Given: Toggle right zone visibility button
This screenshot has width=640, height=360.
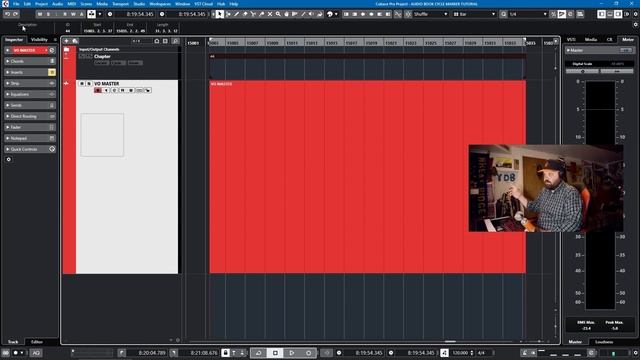Looking at the screenshot, I should pos(618,14).
